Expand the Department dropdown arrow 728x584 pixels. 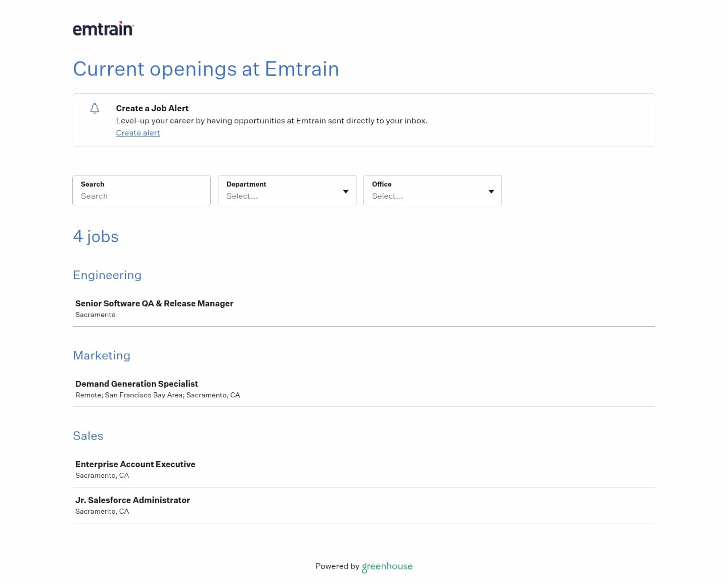[346, 192]
